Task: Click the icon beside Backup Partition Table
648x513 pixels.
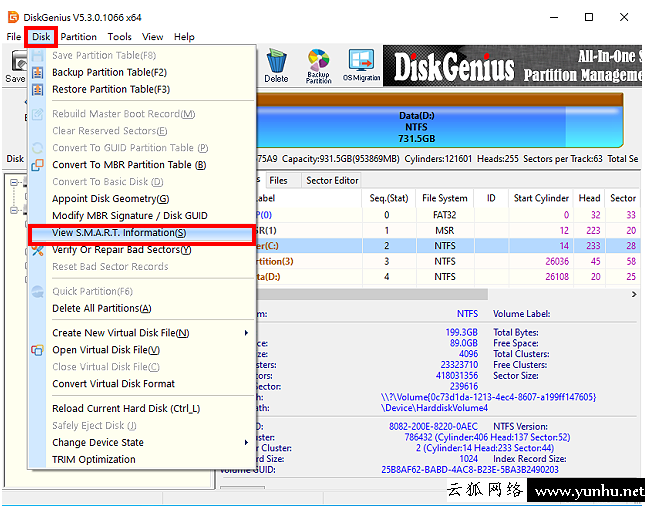Action: (38, 72)
